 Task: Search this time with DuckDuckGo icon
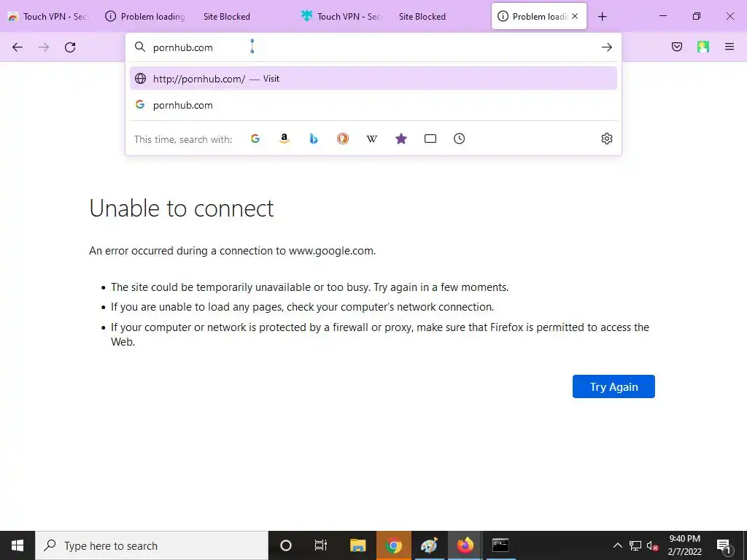(x=343, y=139)
